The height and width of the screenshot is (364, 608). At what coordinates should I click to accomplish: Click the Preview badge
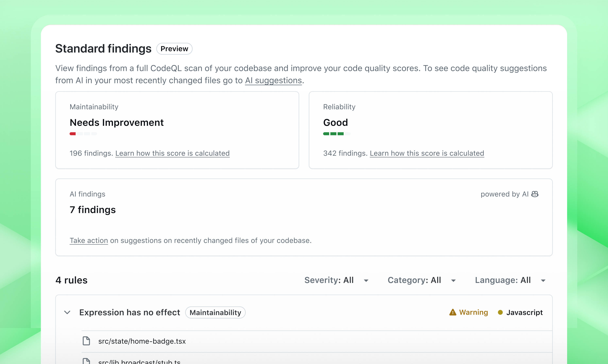point(174,49)
